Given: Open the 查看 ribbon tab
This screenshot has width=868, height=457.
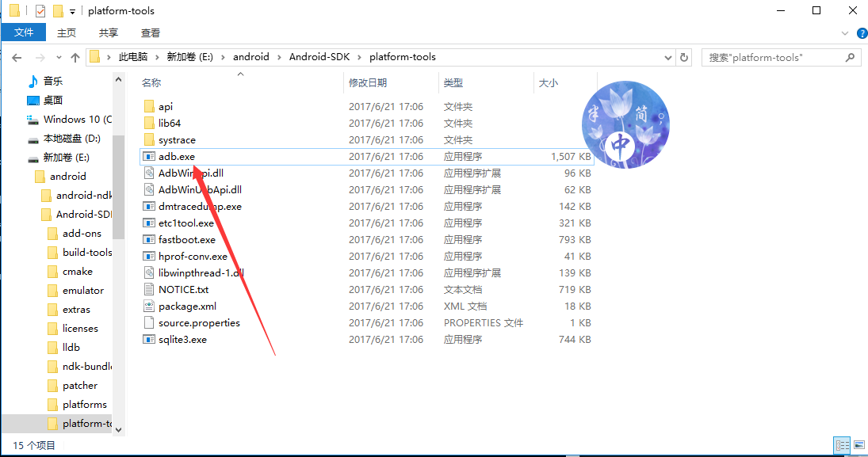Looking at the screenshot, I should pyautogui.click(x=150, y=32).
